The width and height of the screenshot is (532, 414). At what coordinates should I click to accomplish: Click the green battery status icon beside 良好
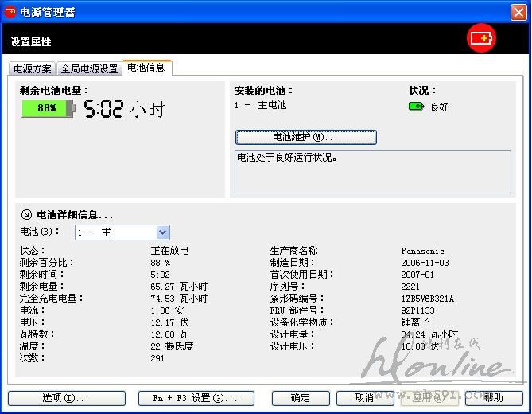[417, 107]
